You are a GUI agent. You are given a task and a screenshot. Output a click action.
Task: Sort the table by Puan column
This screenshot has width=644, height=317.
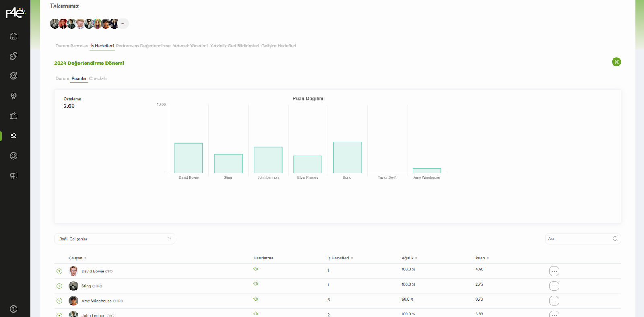(482, 258)
